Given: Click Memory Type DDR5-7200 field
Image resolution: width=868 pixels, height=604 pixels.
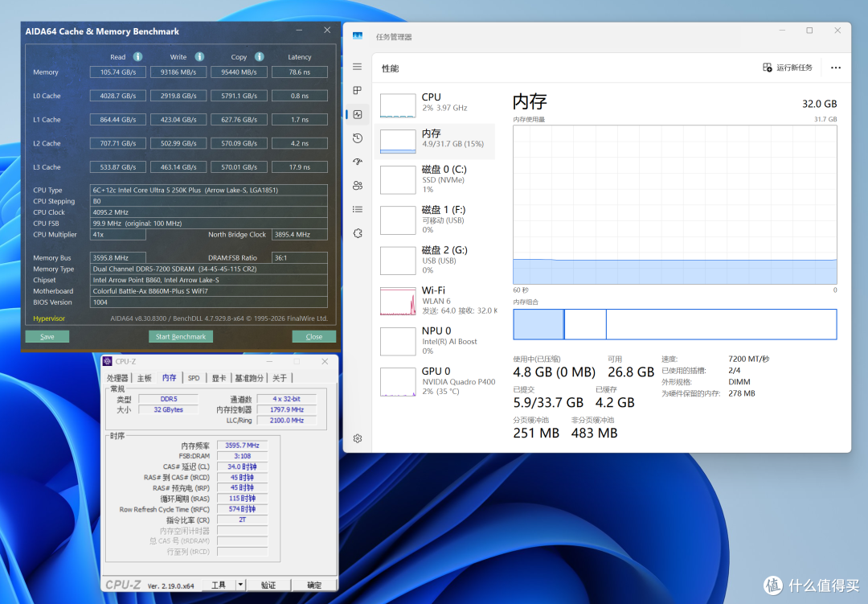Looking at the screenshot, I should 209,269.
